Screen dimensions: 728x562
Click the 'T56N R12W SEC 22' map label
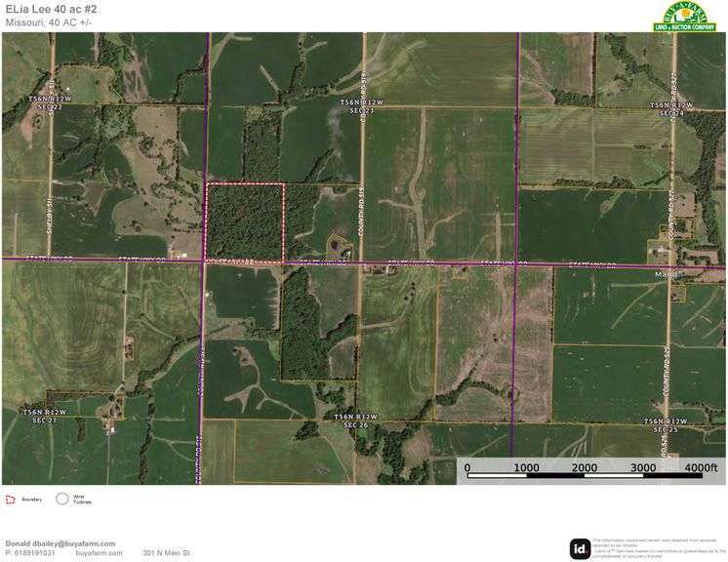point(50,102)
